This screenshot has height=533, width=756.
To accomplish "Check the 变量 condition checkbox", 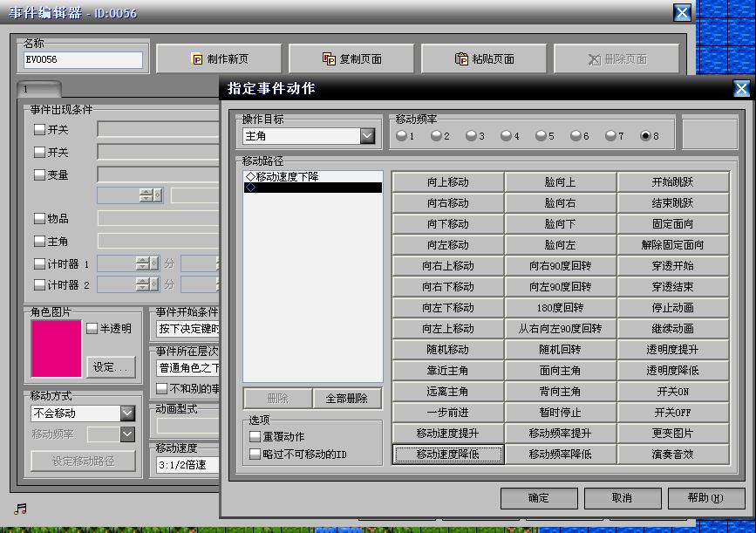I will [39, 174].
